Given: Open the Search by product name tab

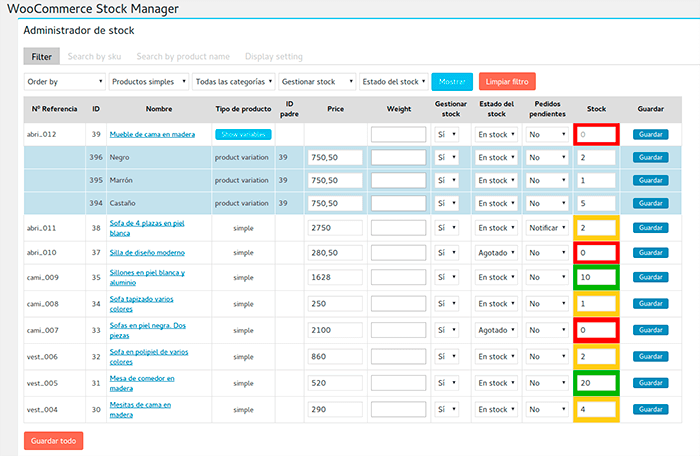Looking at the screenshot, I should [183, 57].
